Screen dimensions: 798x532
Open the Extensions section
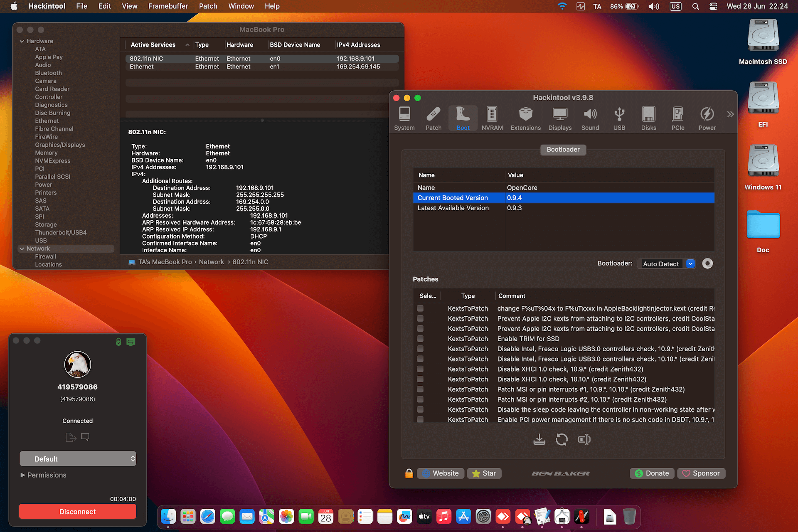[525, 118]
